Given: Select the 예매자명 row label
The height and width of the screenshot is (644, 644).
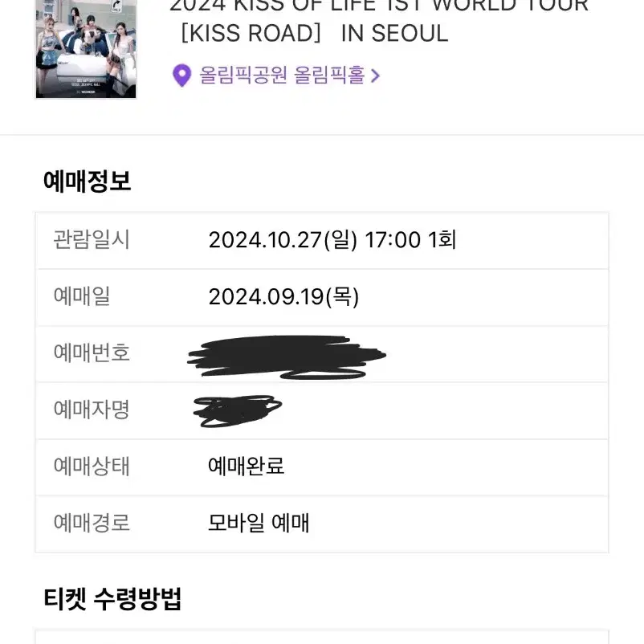Looking at the screenshot, I should tap(92, 410).
